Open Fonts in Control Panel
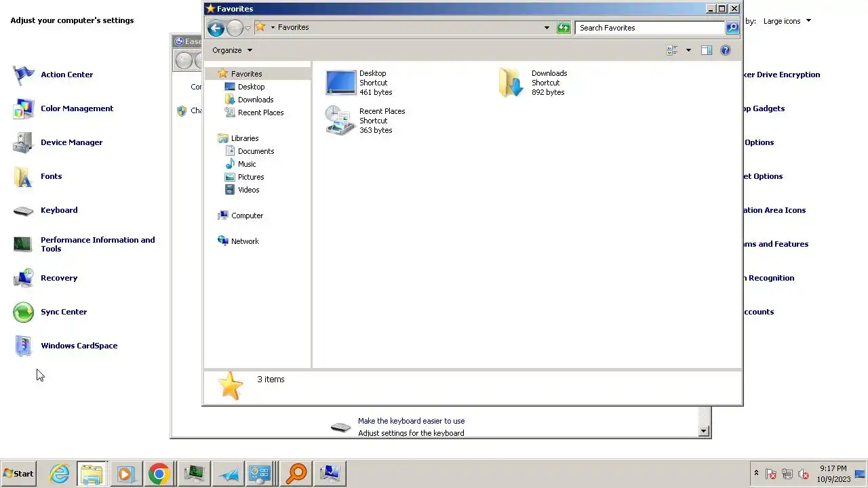868x488 pixels. point(51,176)
